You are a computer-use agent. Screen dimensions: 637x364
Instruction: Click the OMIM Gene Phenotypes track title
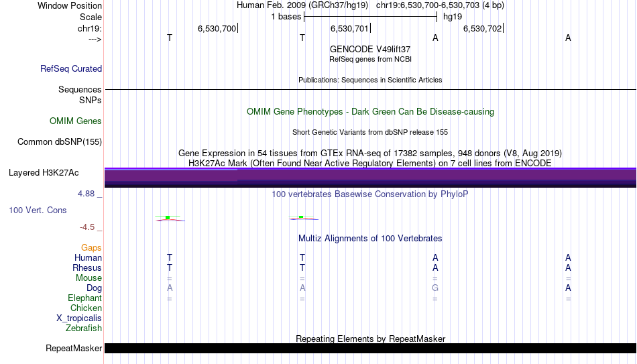point(370,112)
